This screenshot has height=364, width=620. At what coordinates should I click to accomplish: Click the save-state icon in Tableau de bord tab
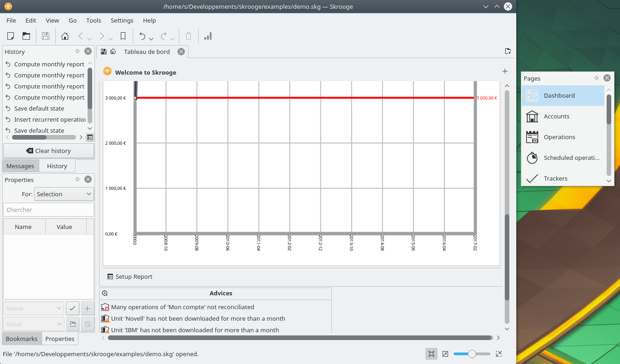pyautogui.click(x=104, y=52)
